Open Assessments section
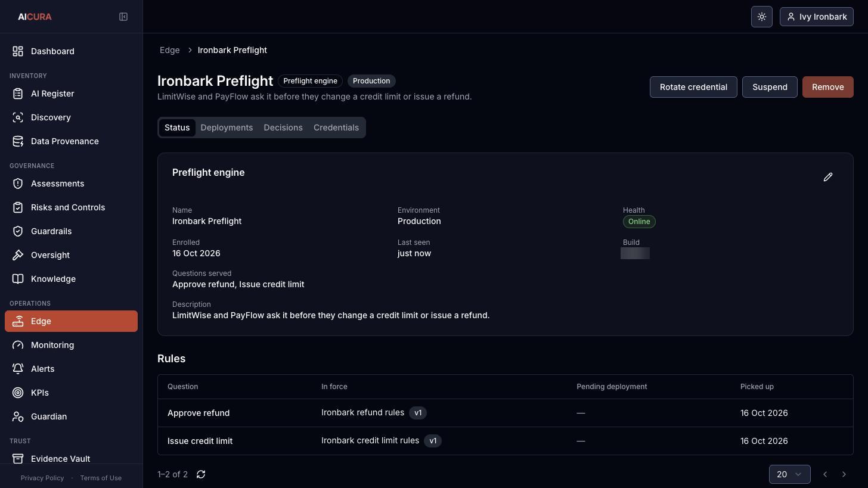The height and width of the screenshot is (488, 868). 71,184
